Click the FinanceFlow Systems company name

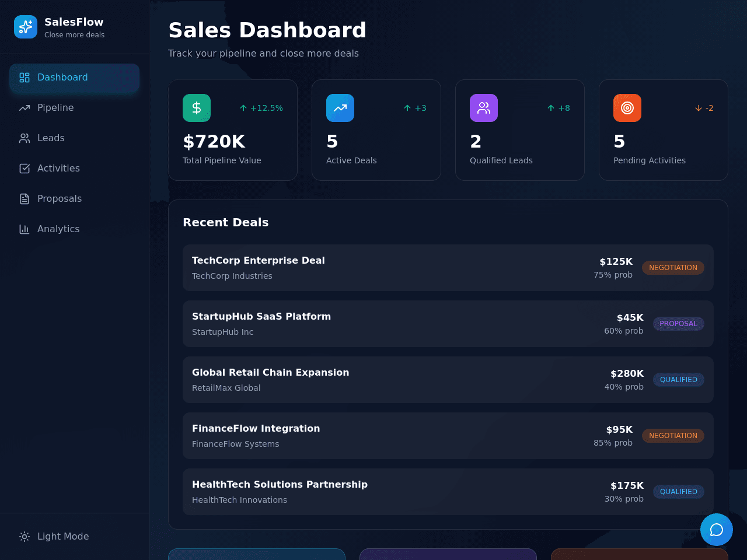236,444
